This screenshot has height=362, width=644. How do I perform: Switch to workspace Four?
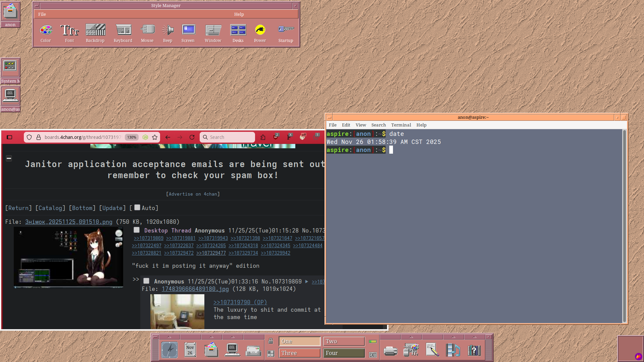(344, 353)
